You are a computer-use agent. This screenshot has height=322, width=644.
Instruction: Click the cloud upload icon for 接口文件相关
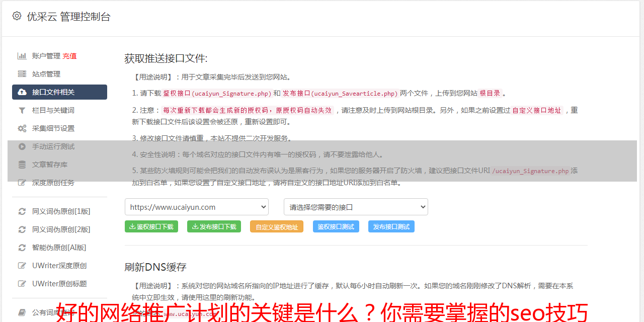(22, 92)
